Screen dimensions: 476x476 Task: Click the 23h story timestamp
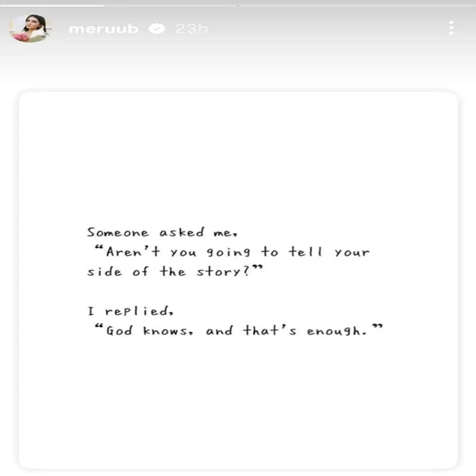[191, 29]
